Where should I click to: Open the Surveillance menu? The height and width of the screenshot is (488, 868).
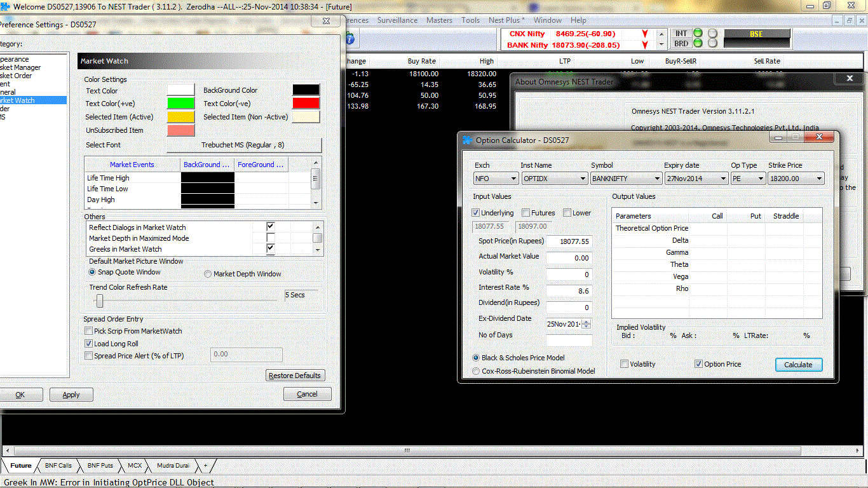pyautogui.click(x=397, y=20)
